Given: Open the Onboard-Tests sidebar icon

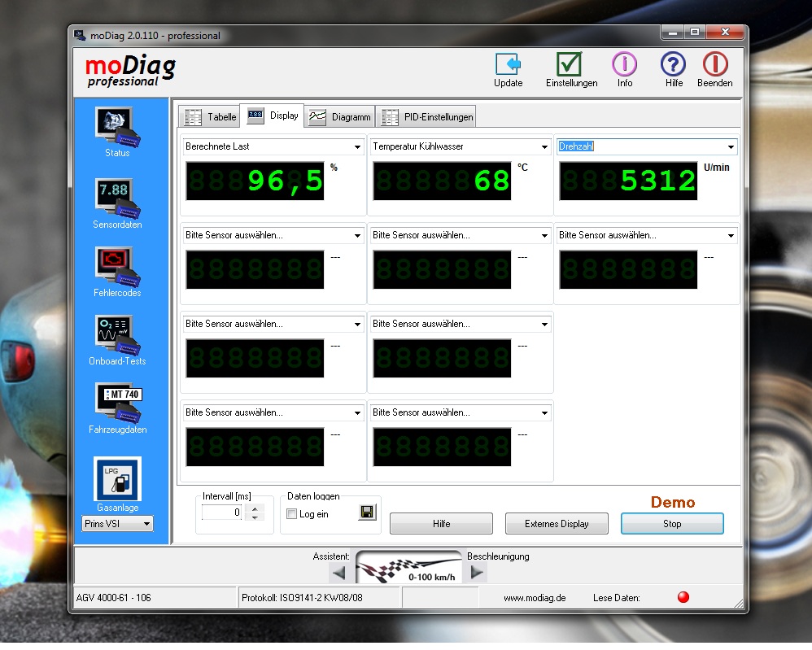Looking at the screenshot, I should click(x=116, y=334).
